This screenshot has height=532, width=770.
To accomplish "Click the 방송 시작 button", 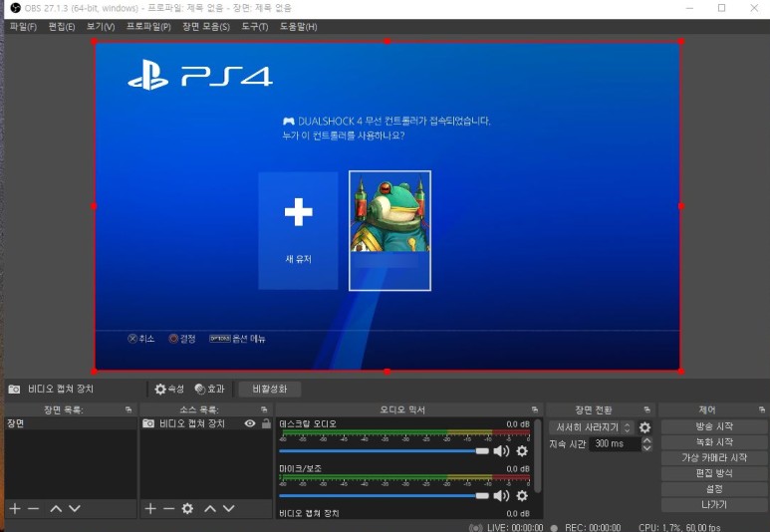I will click(x=714, y=426).
